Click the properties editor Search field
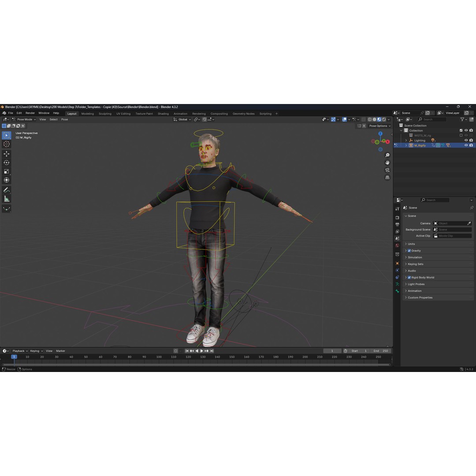Image resolution: width=476 pixels, height=476 pixels. pyautogui.click(x=435, y=200)
